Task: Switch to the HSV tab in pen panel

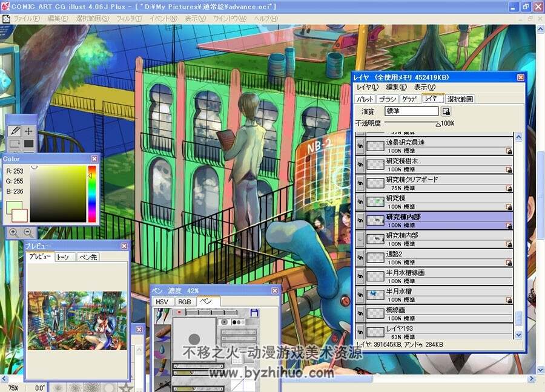Action: coord(162,302)
